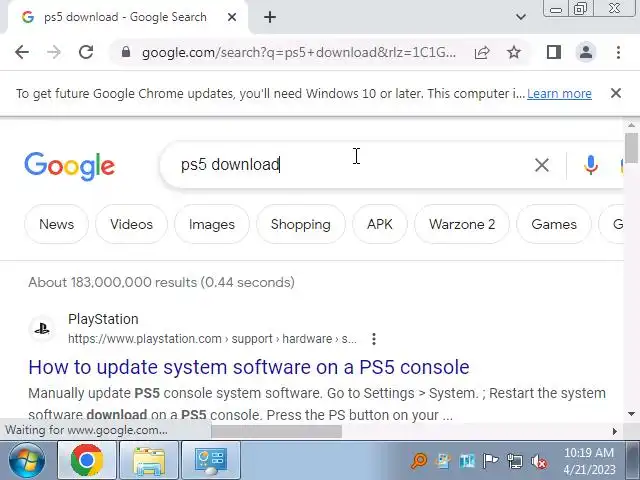Open Windows Explorer from taskbar

pos(149,460)
